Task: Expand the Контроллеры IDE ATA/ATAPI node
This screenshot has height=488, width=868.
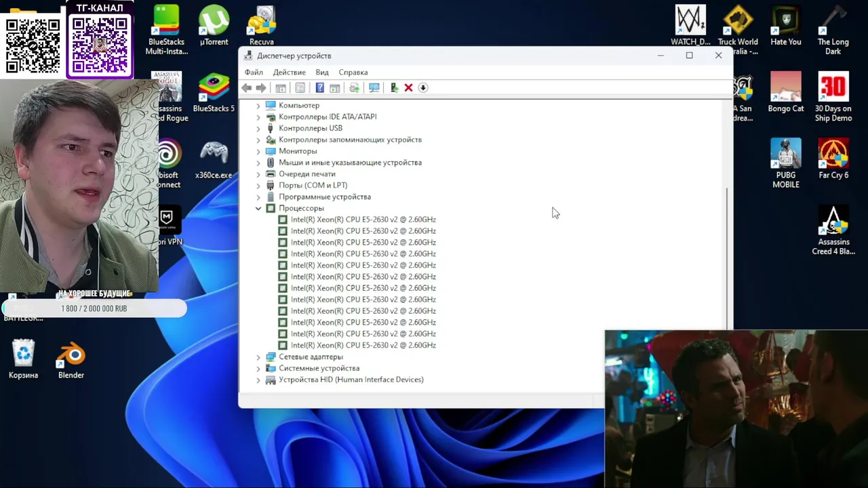Action: (x=258, y=117)
